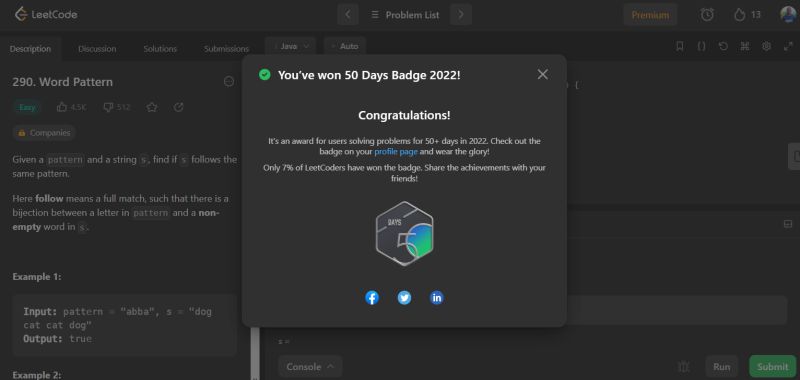Bookmark the code with the bookmark icon
Image resolution: width=800 pixels, height=380 pixels.
[680, 46]
